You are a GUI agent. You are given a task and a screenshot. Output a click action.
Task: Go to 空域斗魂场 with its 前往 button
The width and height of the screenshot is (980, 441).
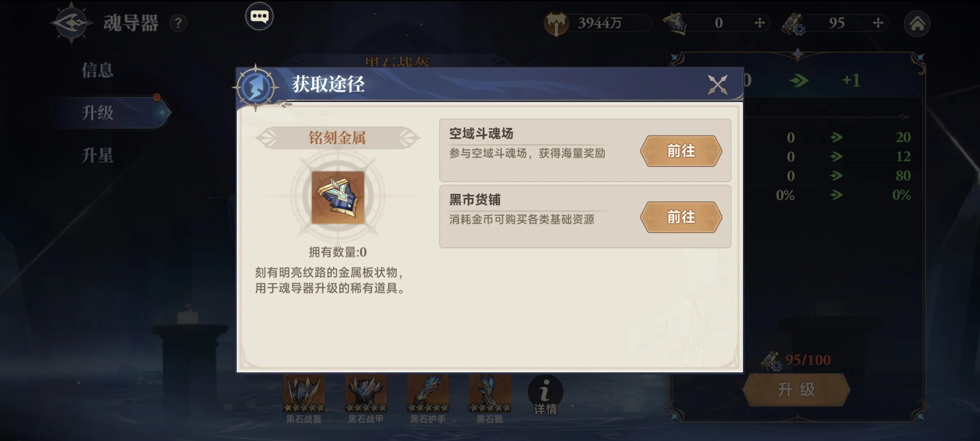point(681,151)
